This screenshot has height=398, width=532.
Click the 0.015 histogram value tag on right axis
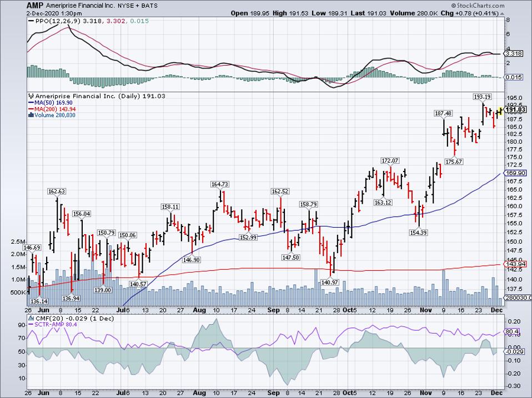[x=514, y=77]
